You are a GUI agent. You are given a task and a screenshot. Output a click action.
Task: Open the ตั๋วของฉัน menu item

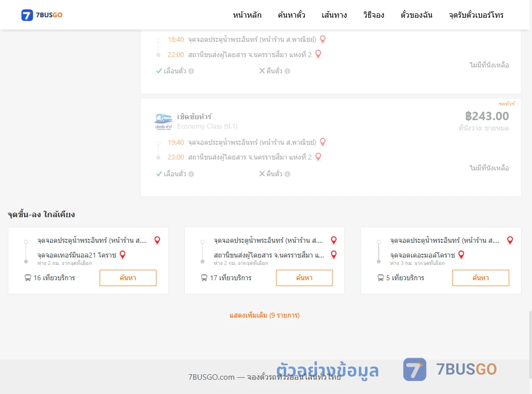pos(416,15)
